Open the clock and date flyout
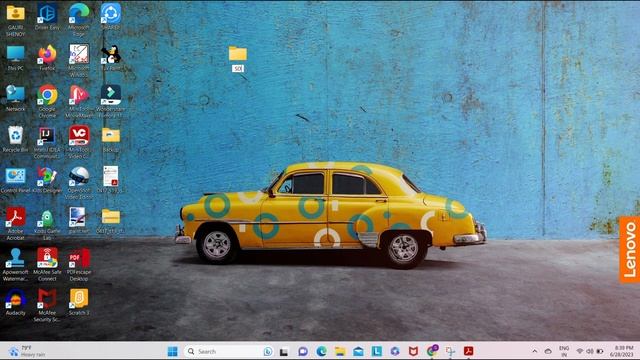Viewport: 640px width, 360px height. click(621, 351)
